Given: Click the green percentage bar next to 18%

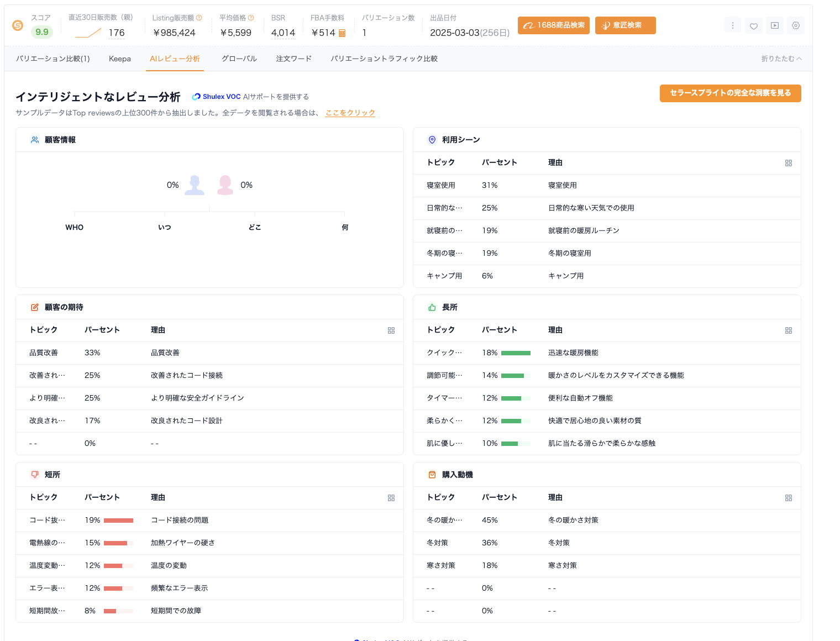Looking at the screenshot, I should click(x=515, y=353).
